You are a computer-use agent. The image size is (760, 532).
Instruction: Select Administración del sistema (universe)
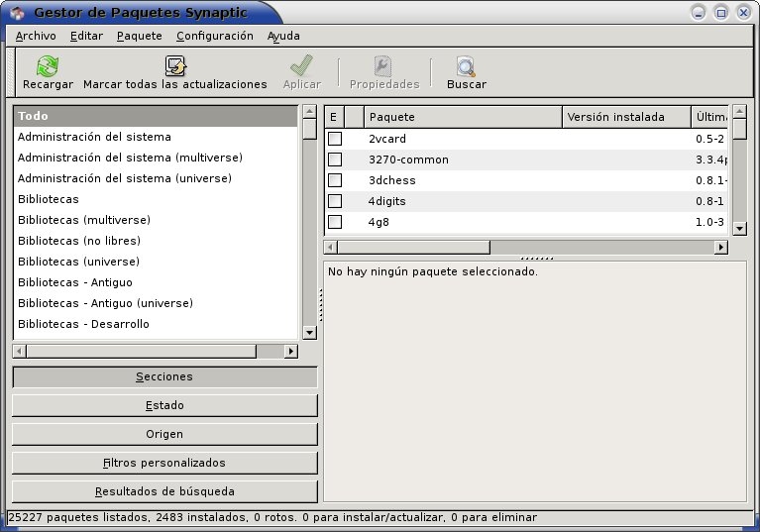coord(156,178)
